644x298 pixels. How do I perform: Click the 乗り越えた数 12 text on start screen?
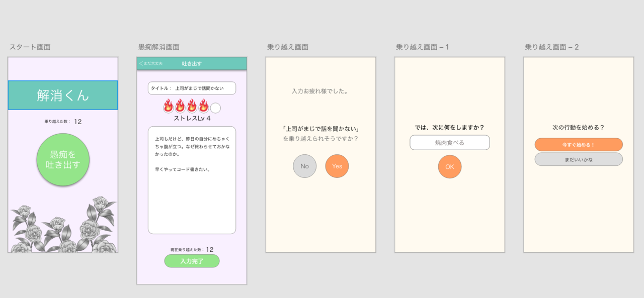click(63, 122)
